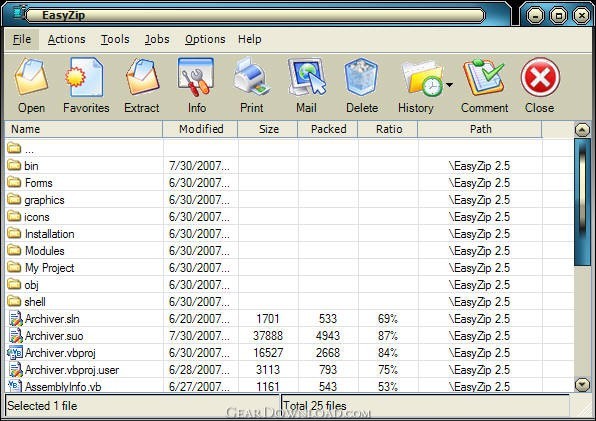Sort list by the Modified column header
Screen dimensions: 596x421
tap(201, 129)
